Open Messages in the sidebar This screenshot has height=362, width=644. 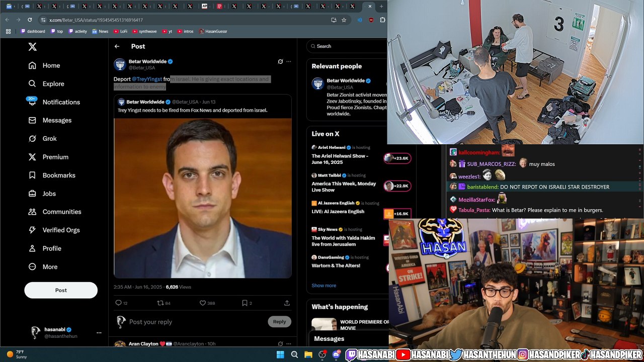coord(50,120)
